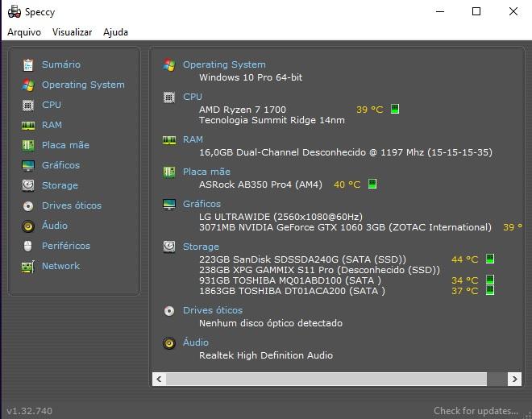Open the Arquivo menu
The height and width of the screenshot is (419, 532).
click(24, 32)
